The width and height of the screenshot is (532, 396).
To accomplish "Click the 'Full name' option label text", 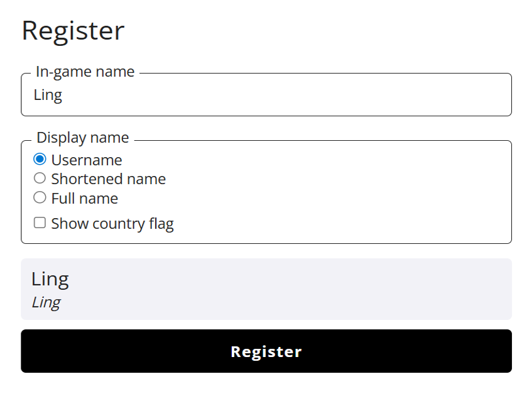I will (84, 199).
